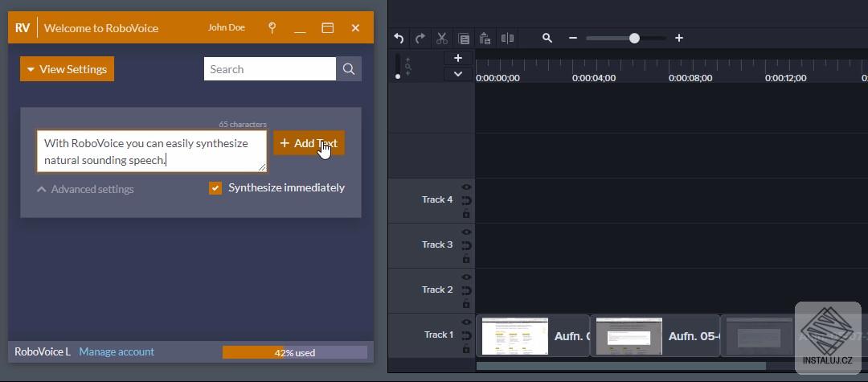Paste using the clipboard icon
The height and width of the screenshot is (382, 868).
click(485, 39)
